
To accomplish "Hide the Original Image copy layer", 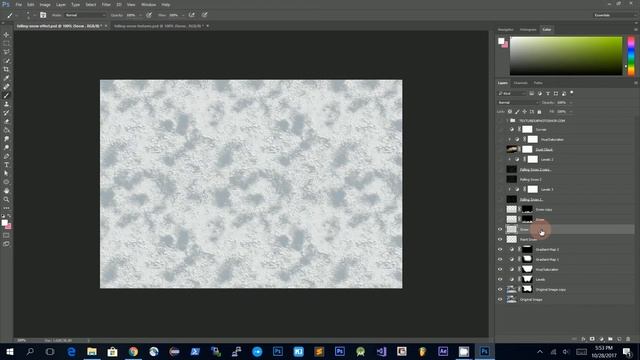I will (x=500, y=289).
